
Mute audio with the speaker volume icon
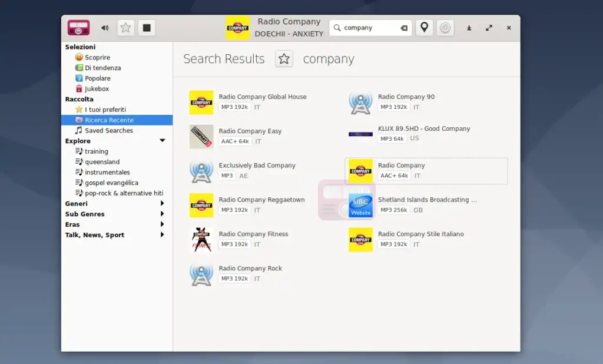click(105, 28)
